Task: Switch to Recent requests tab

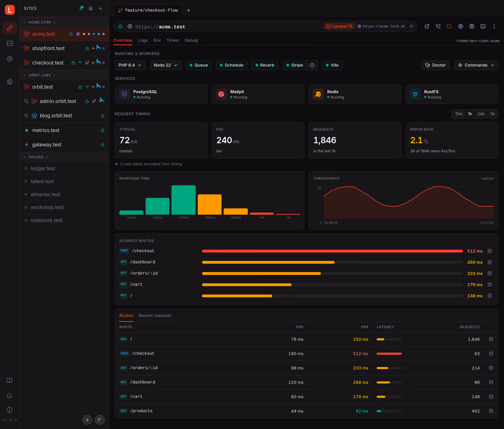Action: (x=155, y=315)
